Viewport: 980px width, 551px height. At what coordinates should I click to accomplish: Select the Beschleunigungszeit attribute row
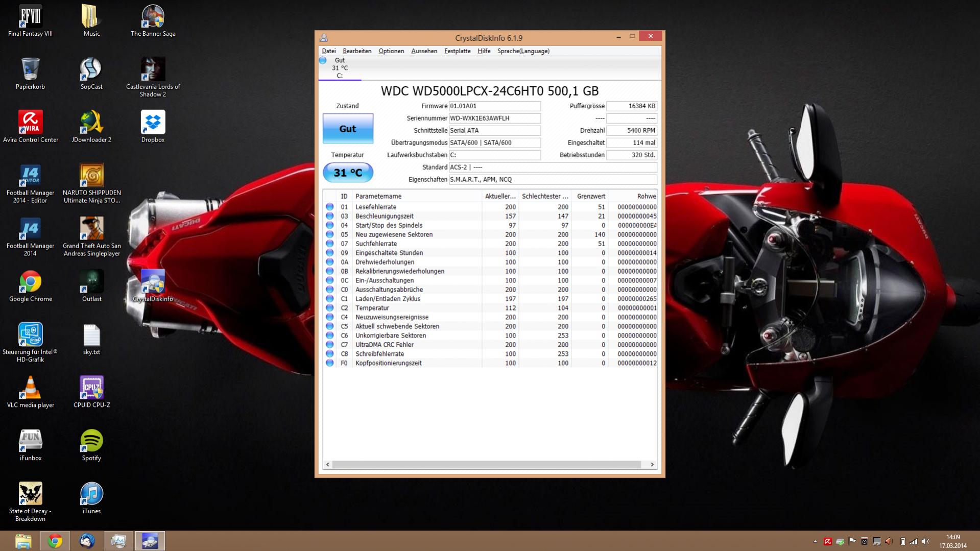[490, 216]
